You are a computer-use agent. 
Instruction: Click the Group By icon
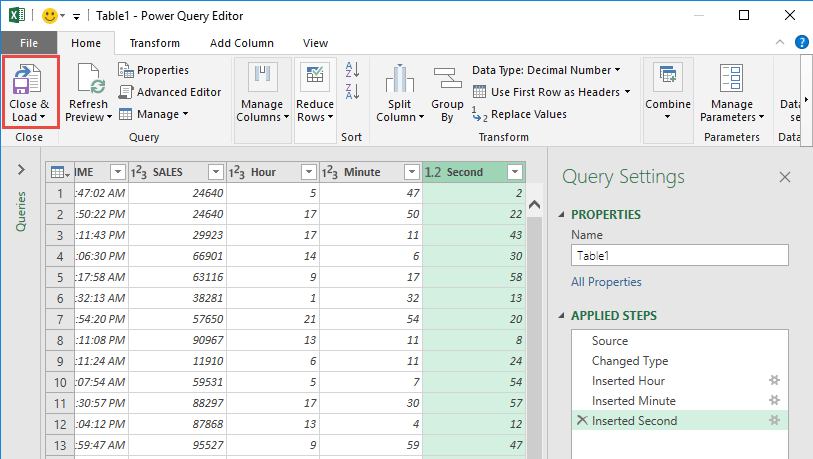pos(447,79)
